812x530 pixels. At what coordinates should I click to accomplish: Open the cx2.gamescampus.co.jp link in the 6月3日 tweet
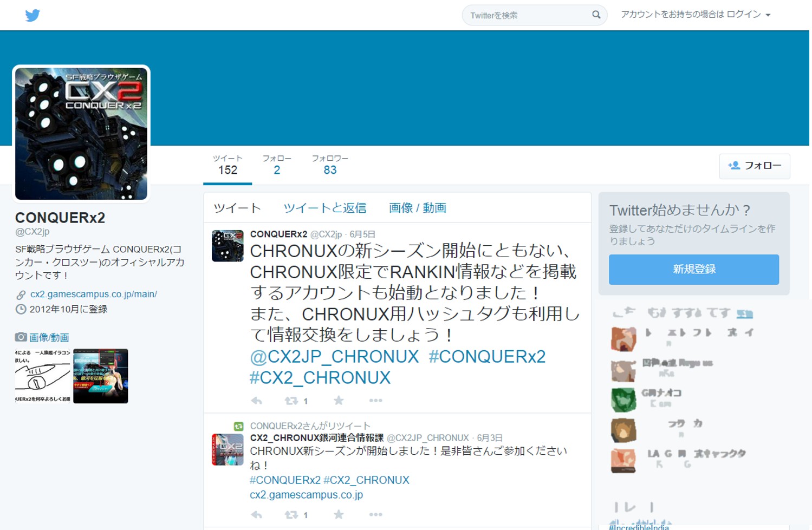307,495
